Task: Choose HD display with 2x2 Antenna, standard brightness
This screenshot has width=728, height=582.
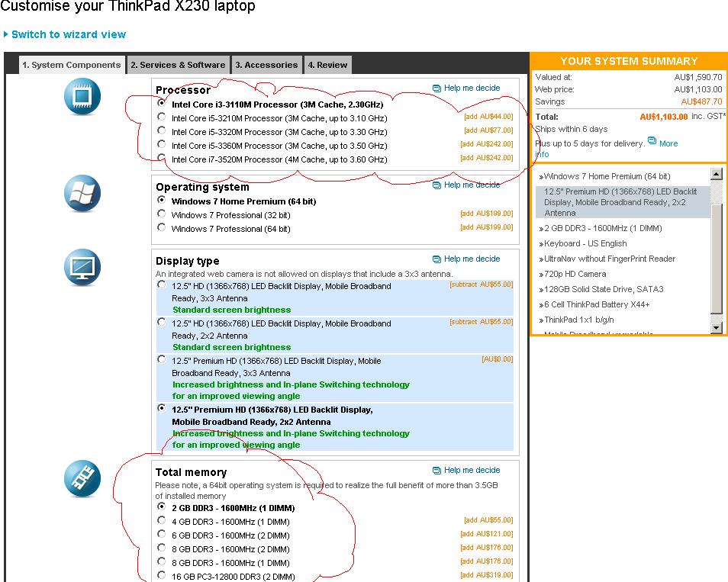Action: pyautogui.click(x=161, y=322)
